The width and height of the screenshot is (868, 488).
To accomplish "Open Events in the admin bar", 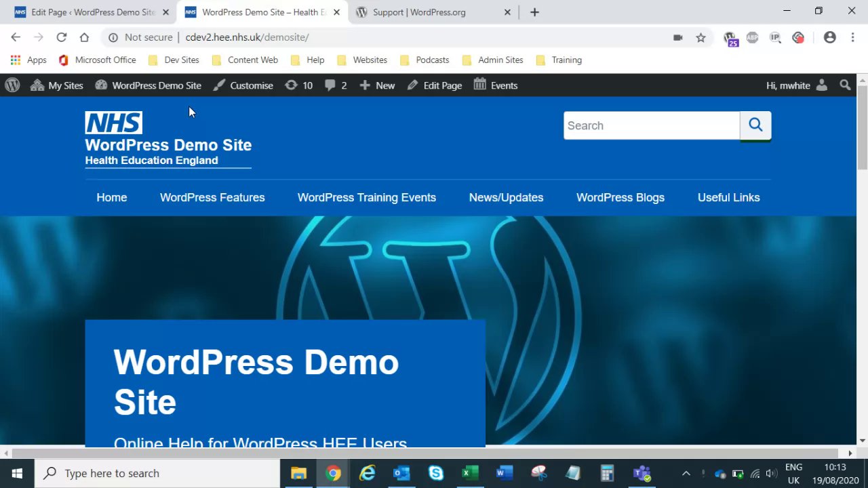I will point(496,85).
